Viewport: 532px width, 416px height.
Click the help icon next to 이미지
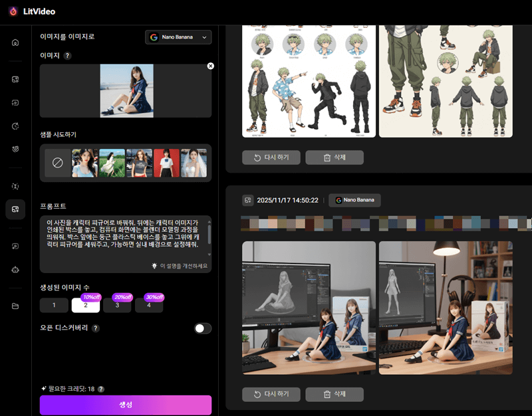click(x=67, y=56)
